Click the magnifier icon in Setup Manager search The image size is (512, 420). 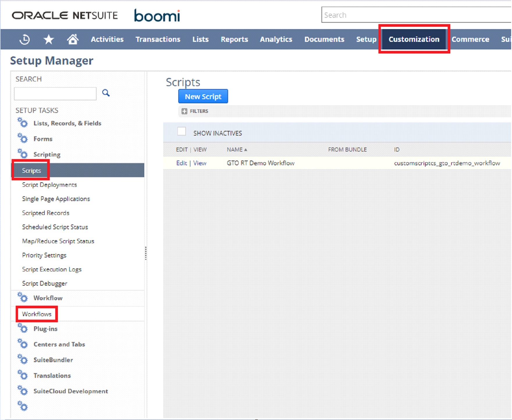coord(106,93)
